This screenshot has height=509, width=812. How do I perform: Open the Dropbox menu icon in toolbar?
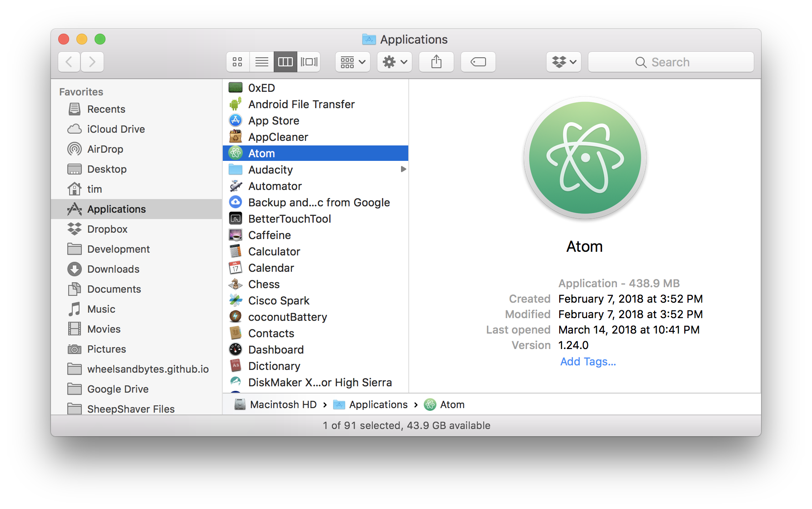tap(563, 62)
